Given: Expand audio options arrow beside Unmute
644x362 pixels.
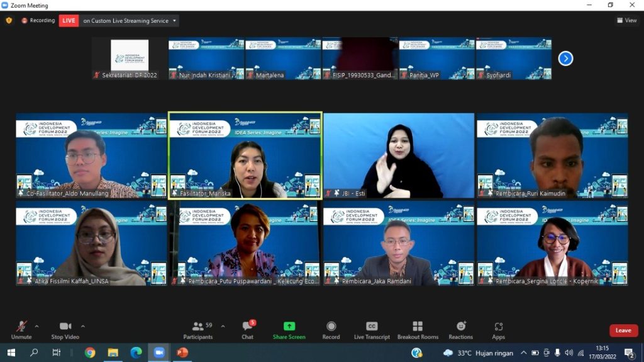Looking at the screenshot, I should coord(36,326).
